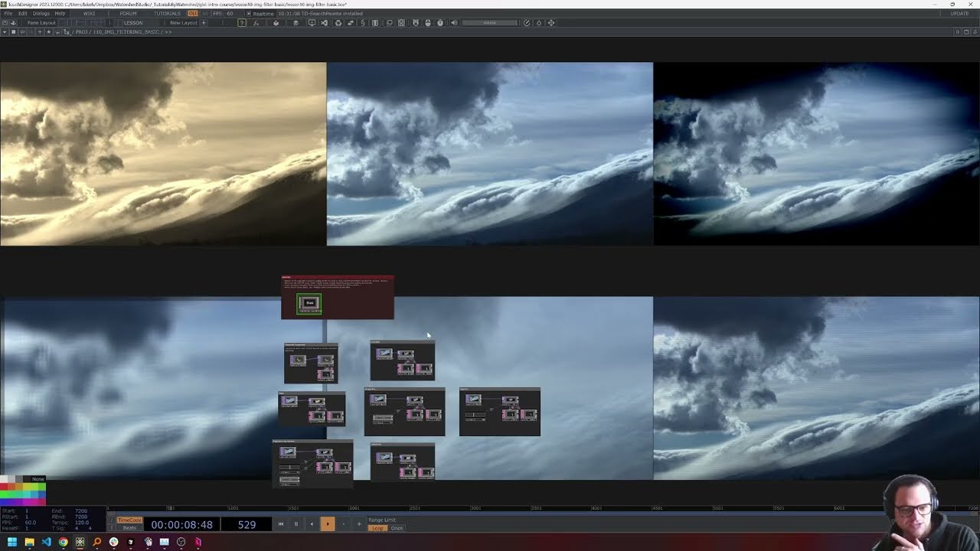Image resolution: width=980 pixels, height=551 pixels.
Task: Open the FORUM link
Action: (x=129, y=13)
